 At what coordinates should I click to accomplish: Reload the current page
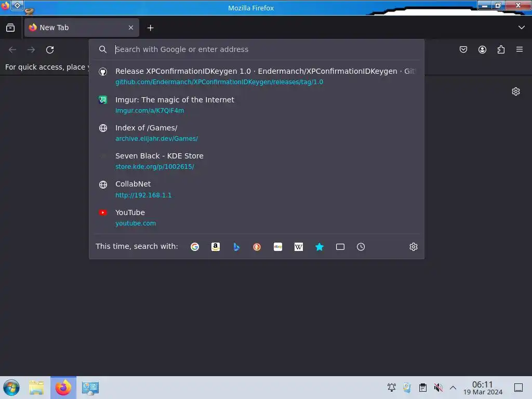pyautogui.click(x=50, y=49)
